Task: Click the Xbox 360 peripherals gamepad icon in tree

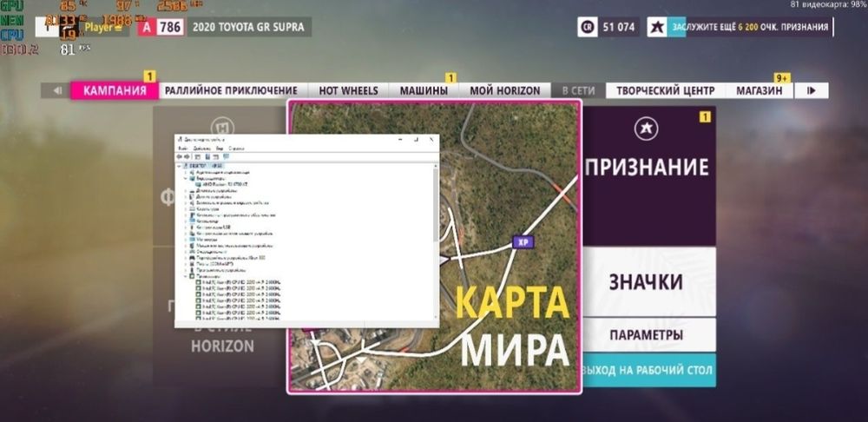Action: pos(192,258)
